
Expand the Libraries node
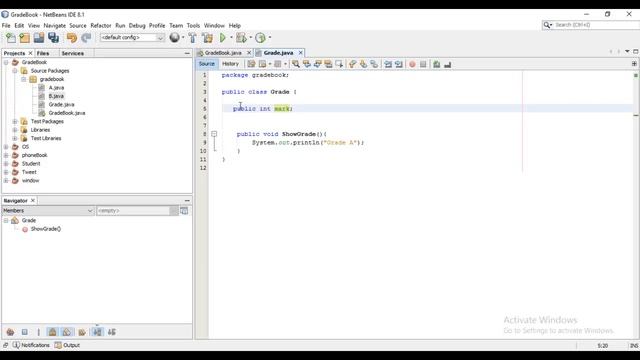tap(15, 130)
